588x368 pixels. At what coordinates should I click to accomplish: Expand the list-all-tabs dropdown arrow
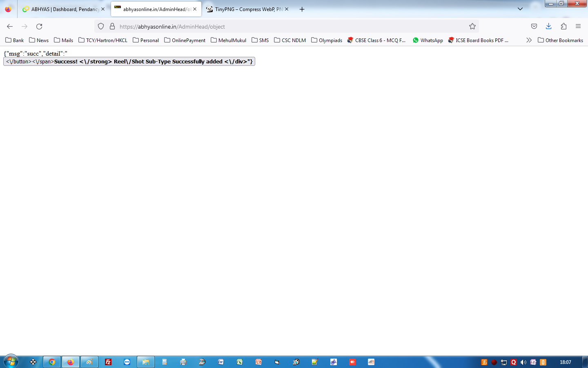[520, 9]
